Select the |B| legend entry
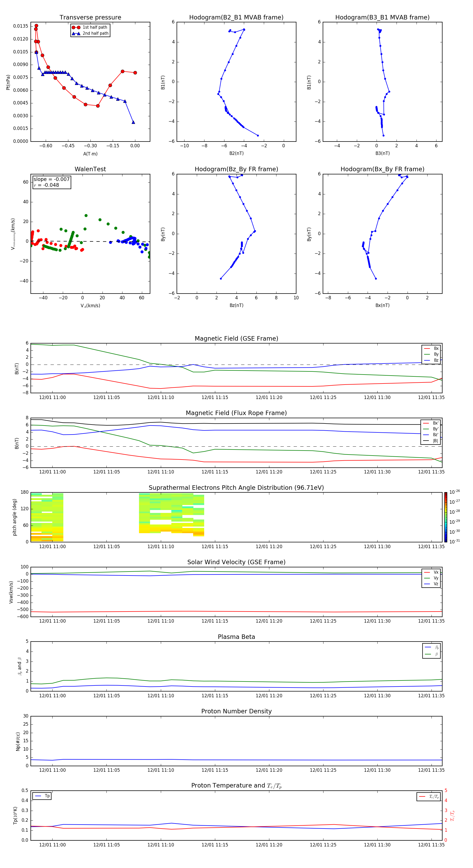 (431, 441)
